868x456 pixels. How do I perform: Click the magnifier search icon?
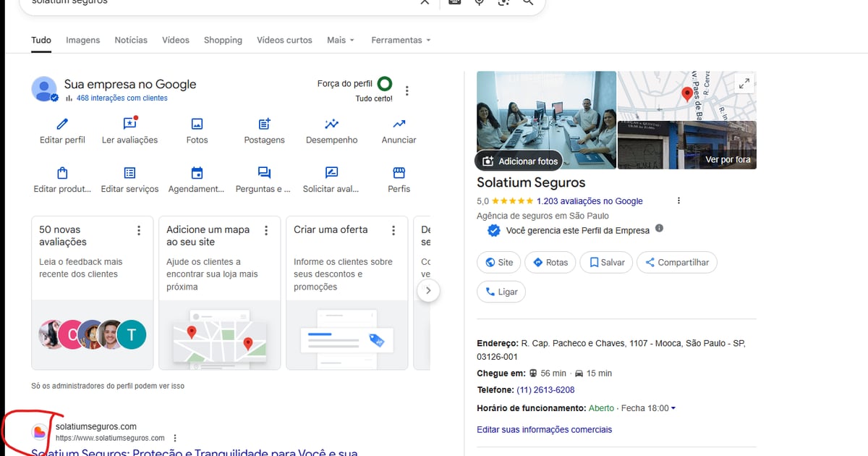[x=528, y=2]
